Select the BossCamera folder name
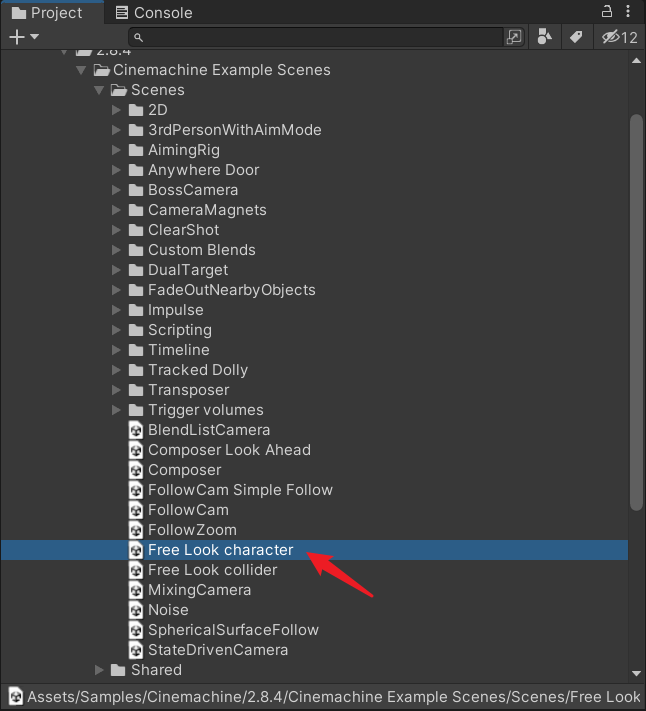Viewport: 646px width, 711px height. tap(193, 190)
